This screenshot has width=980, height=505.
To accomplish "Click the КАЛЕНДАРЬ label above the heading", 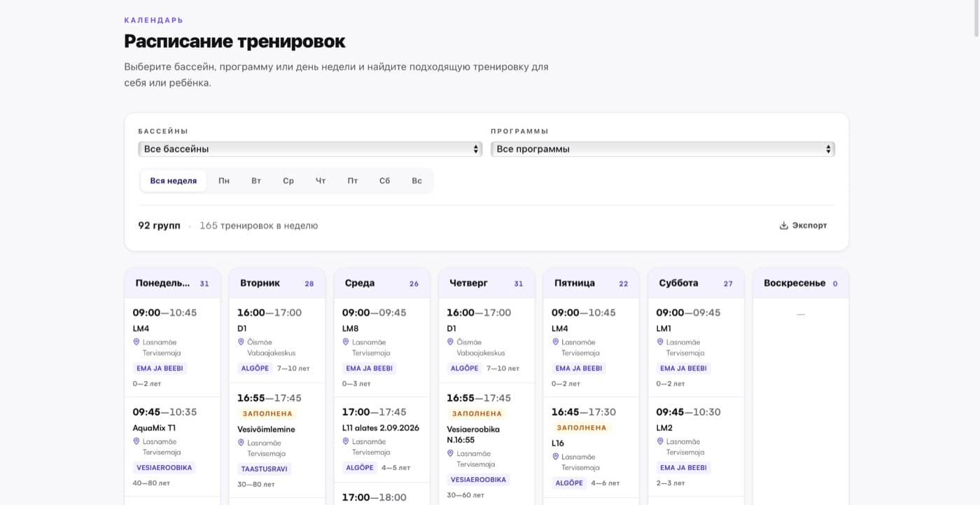I will (154, 20).
